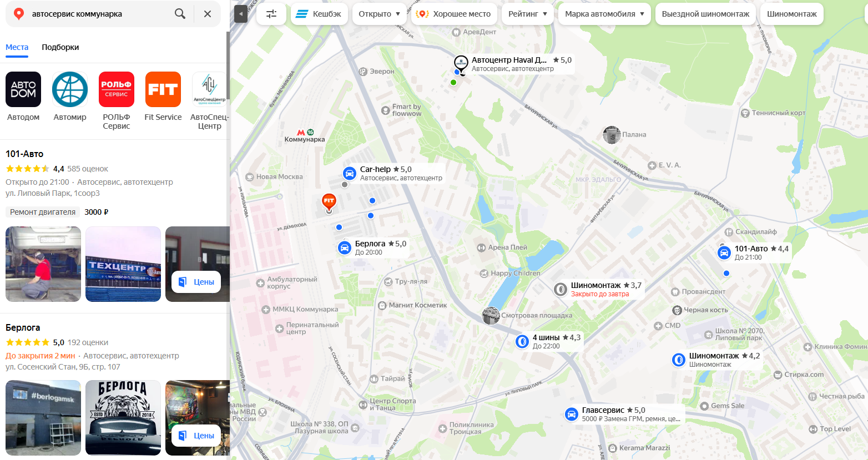Screen dimensions: 868x460
Task: Select the Fit Service brand icon
Action: [x=163, y=89]
